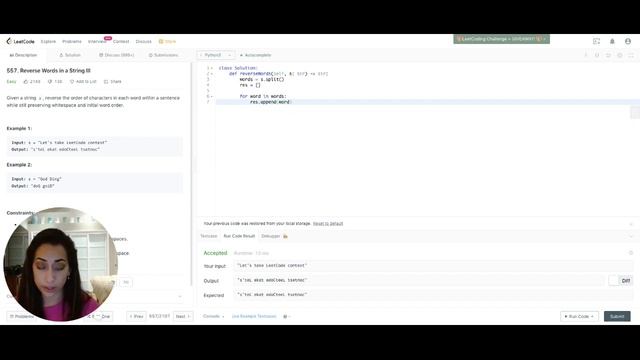This screenshot has height=360, width=640.
Task: Toggle the Autocomplete option
Action: tap(255, 55)
